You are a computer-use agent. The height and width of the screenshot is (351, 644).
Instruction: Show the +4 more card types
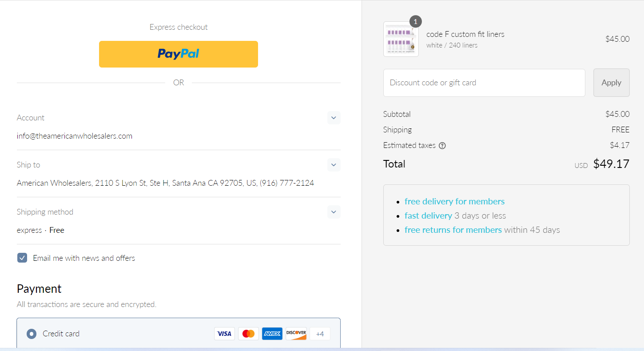pyautogui.click(x=320, y=334)
